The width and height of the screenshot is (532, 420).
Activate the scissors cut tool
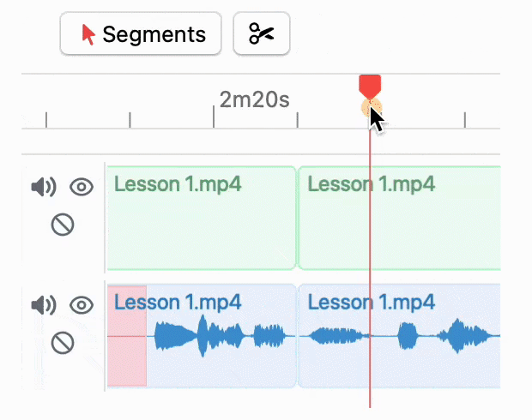(262, 34)
